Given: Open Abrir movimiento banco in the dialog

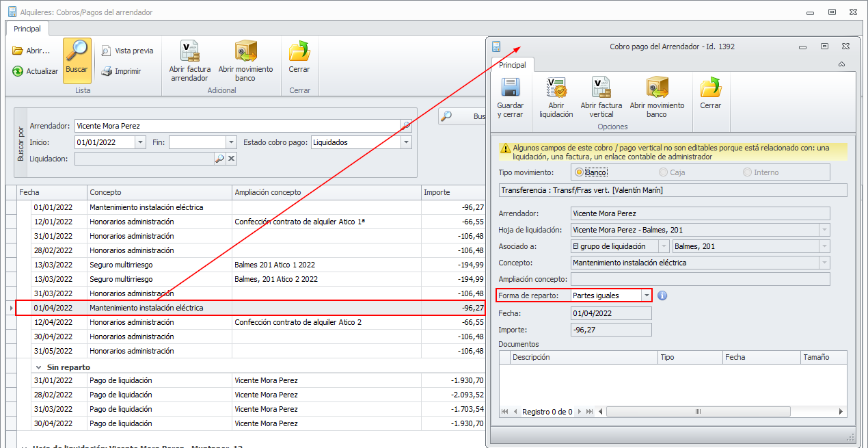Looking at the screenshot, I should click(657, 98).
